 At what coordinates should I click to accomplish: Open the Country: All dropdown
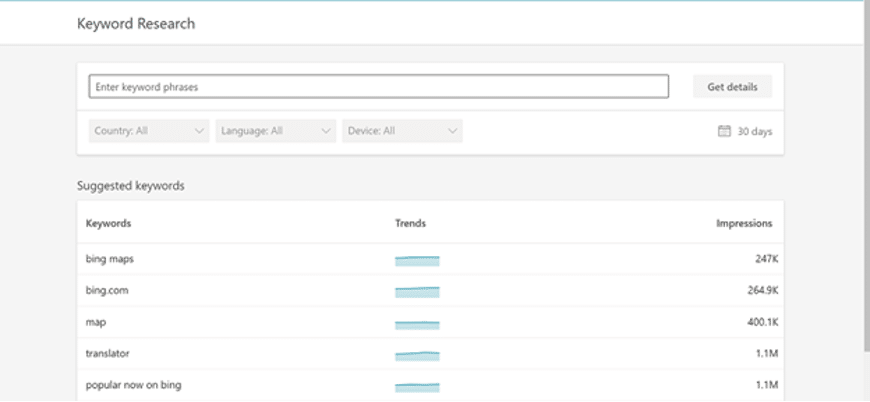point(148,131)
